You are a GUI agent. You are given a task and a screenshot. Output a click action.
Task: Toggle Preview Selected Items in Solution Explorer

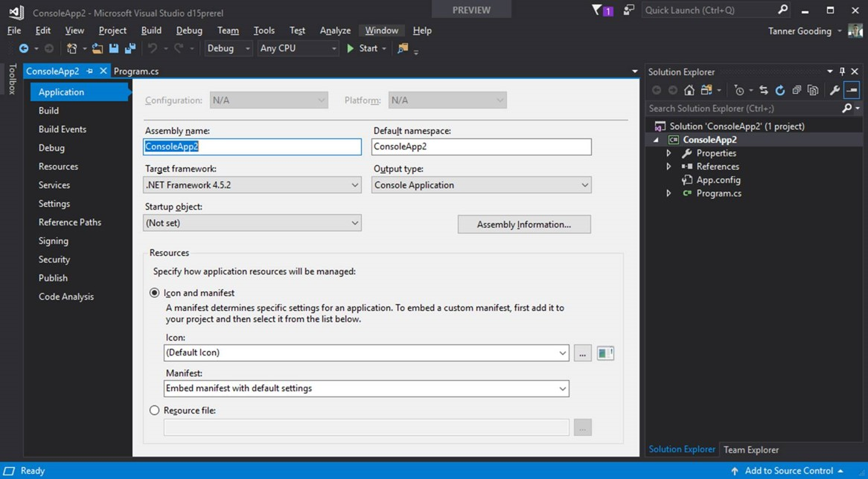[813, 90]
